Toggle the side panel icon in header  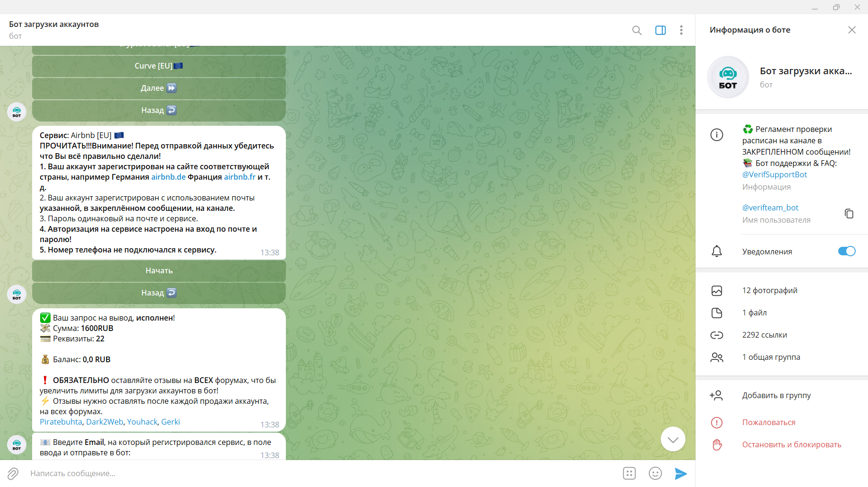[x=660, y=30]
